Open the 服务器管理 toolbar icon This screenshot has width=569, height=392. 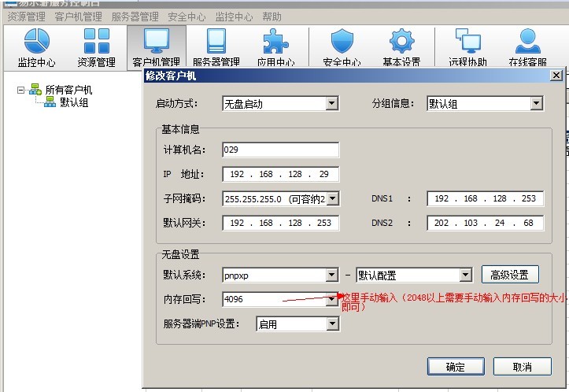click(216, 47)
